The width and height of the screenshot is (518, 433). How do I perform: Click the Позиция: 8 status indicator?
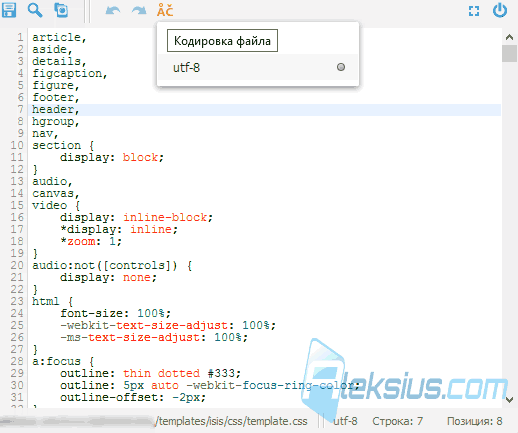tap(474, 421)
